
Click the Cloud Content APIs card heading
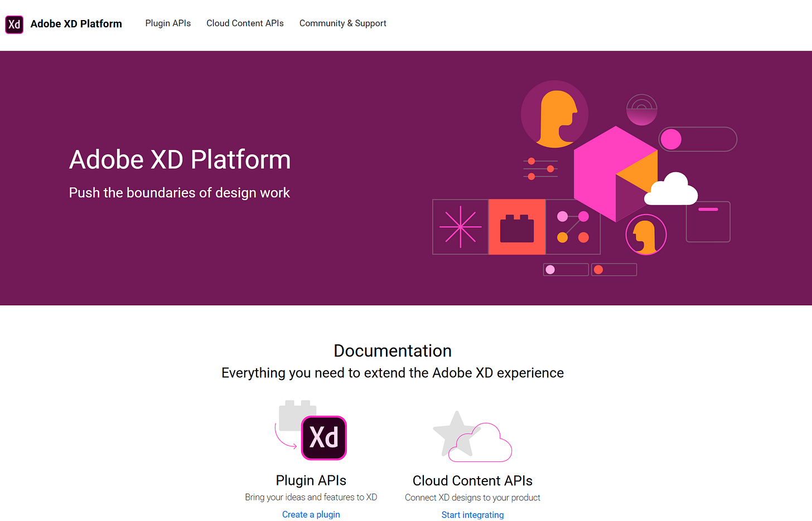(x=472, y=480)
